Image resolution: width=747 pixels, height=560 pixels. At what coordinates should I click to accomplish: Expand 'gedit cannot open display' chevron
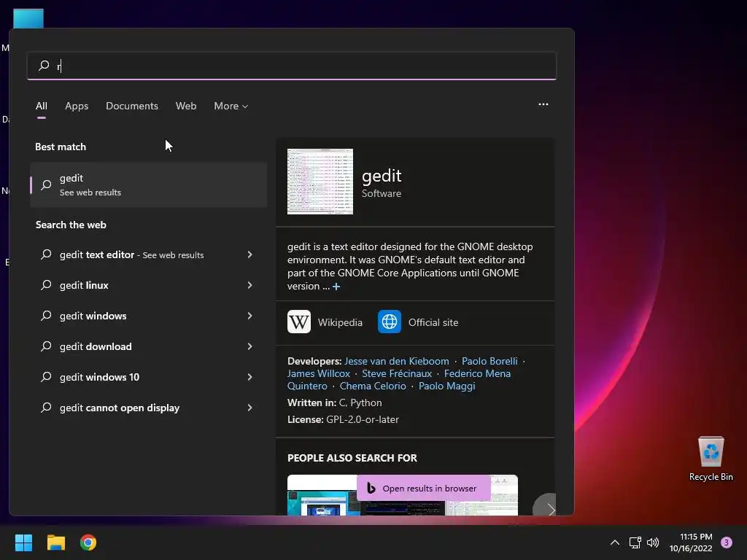(249, 408)
